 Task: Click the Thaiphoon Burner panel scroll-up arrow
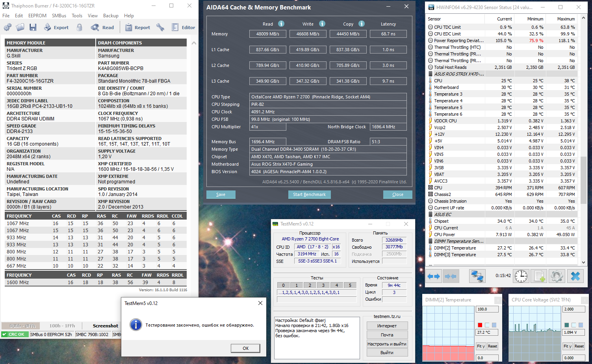pyautogui.click(x=194, y=43)
